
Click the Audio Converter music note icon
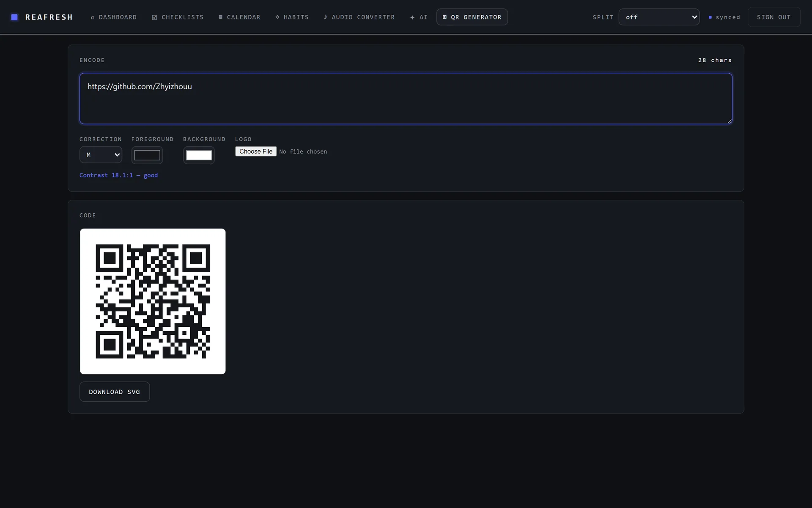325,17
